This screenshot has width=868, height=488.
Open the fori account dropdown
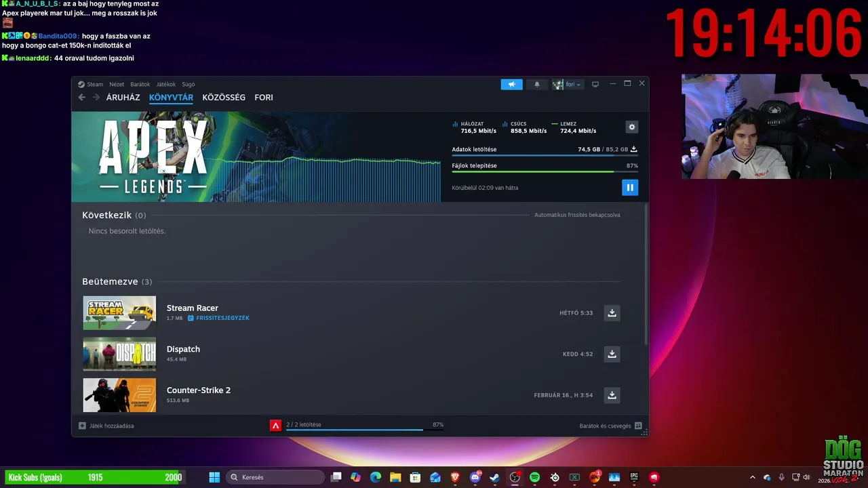(567, 84)
